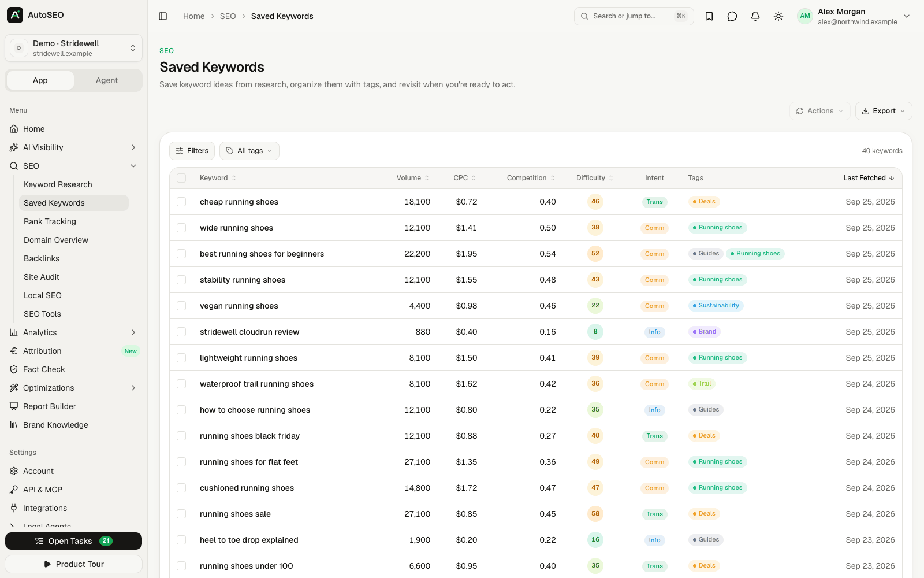Switch to the Agent tab

click(x=107, y=80)
